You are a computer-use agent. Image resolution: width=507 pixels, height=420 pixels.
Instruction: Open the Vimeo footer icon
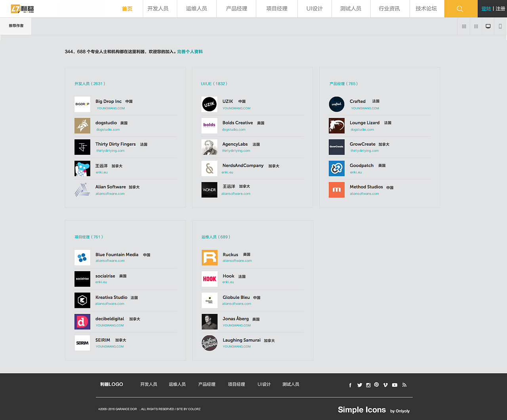[385, 385]
